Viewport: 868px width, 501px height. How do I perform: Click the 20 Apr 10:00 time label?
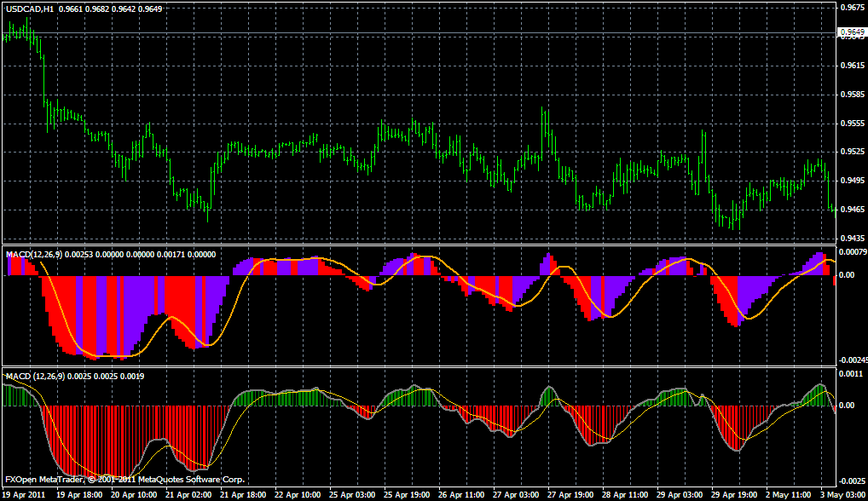(133, 494)
